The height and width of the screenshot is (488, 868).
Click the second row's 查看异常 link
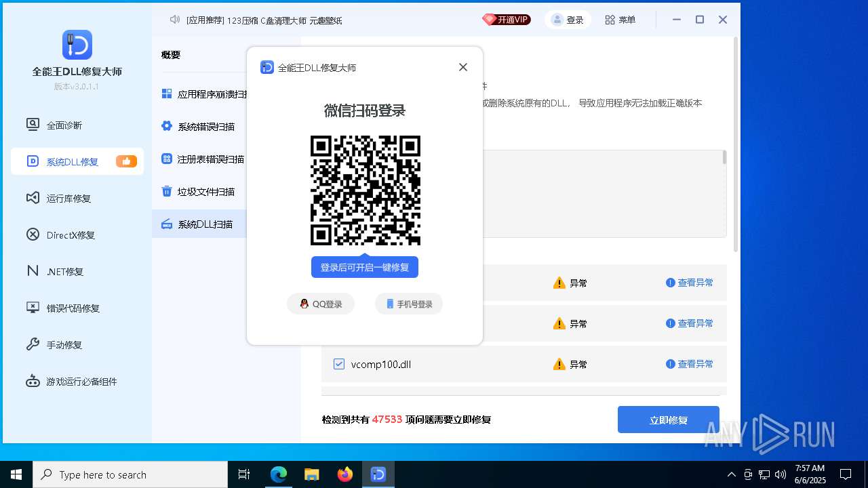pos(690,323)
